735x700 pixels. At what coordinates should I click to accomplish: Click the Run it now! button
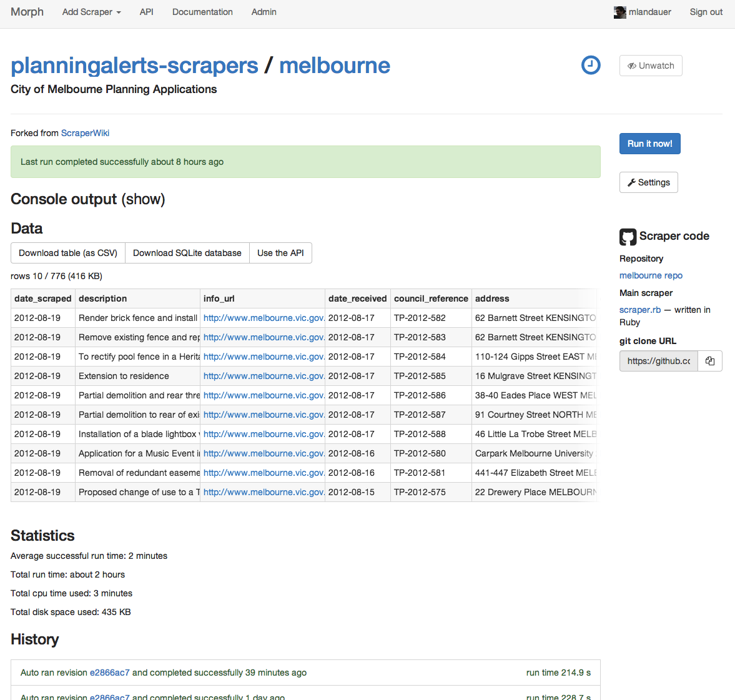point(649,144)
